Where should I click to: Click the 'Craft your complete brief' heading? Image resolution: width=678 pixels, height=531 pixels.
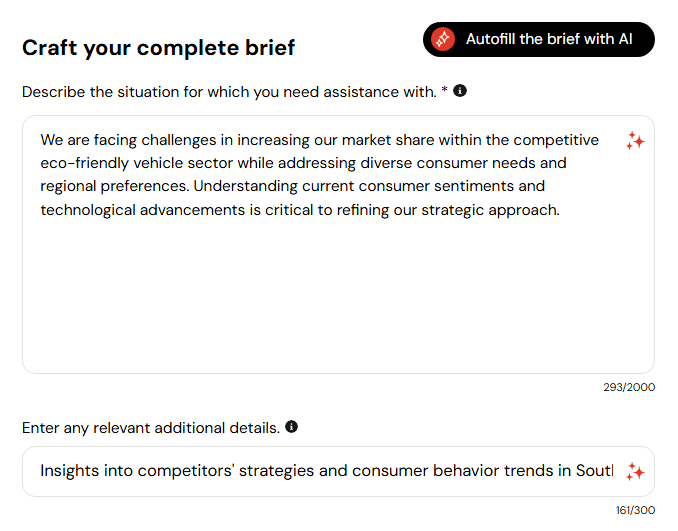[x=158, y=48]
